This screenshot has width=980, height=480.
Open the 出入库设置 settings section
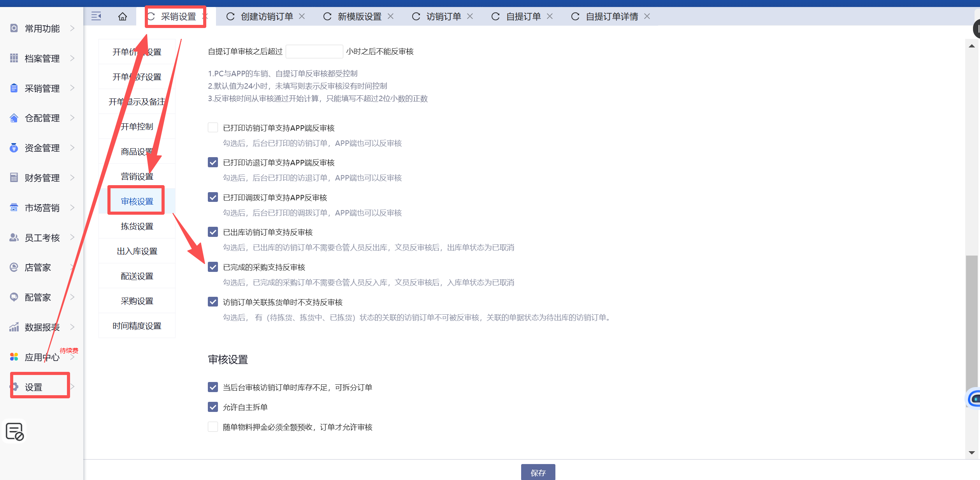[x=137, y=251]
